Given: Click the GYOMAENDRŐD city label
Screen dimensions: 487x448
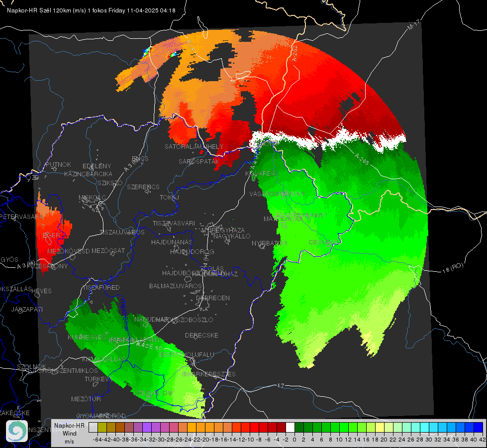Looking at the screenshot, I should 101,416.
